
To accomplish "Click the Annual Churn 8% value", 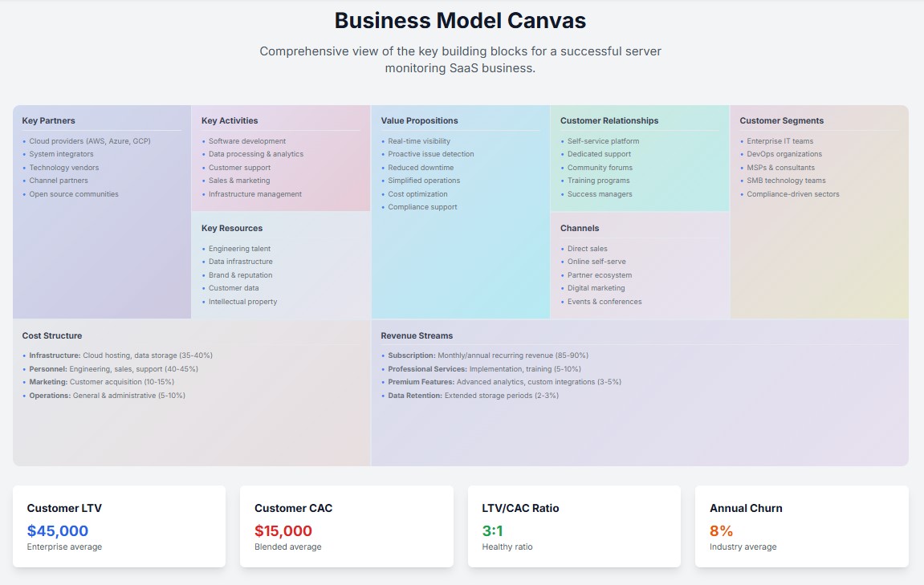I will (721, 530).
